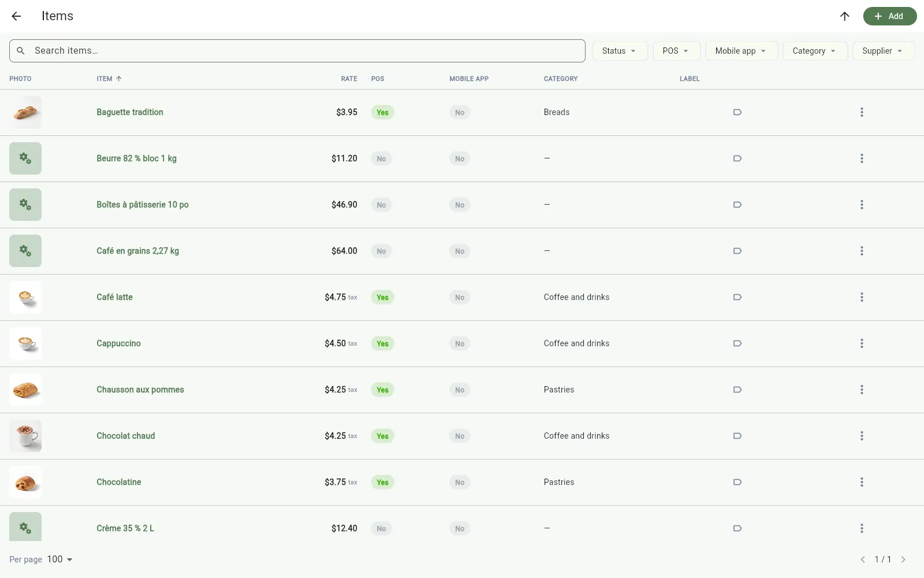Toggle POS Yes for Chausson aux pommes
Screen dimensions: 924x578
pyautogui.click(x=382, y=390)
